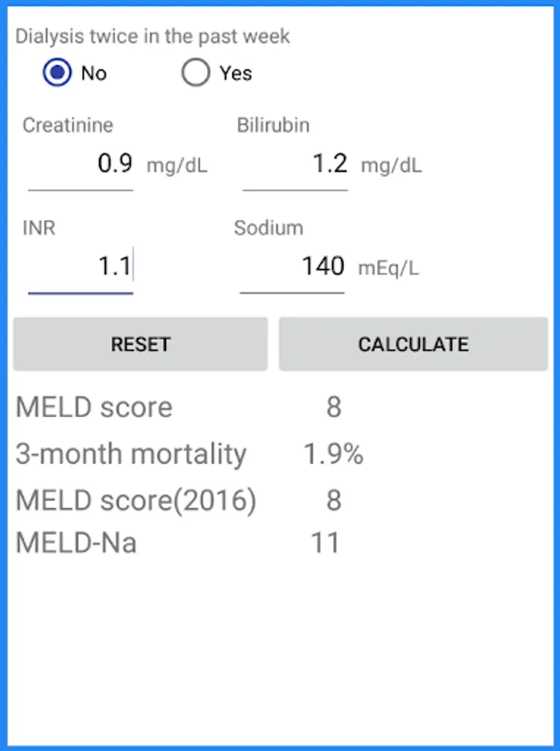Click the MELD-Na result value 11
This screenshot has height=751, width=560.
(325, 543)
